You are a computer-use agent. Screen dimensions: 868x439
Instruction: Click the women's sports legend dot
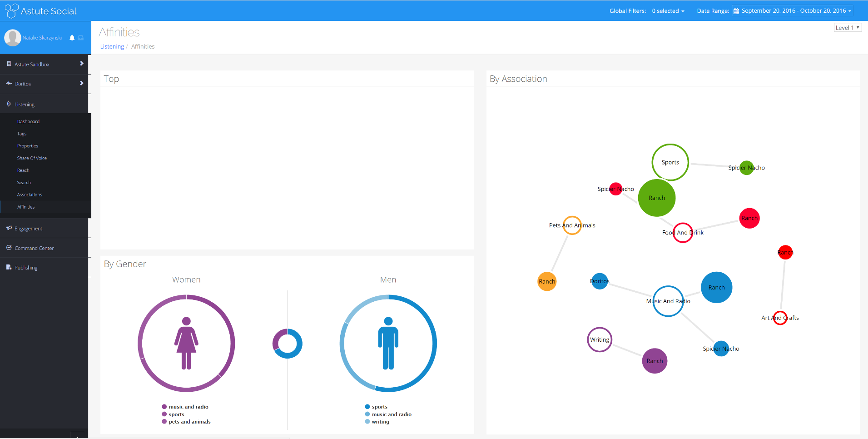(x=164, y=414)
